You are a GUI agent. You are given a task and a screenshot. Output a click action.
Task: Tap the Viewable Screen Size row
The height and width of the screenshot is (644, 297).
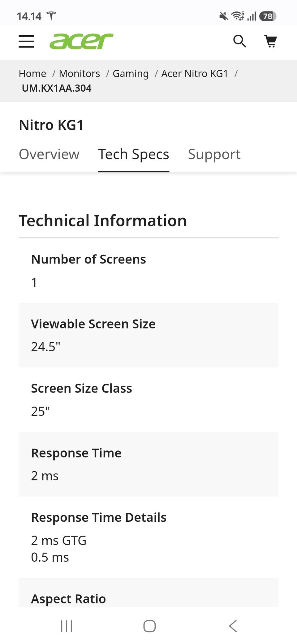tap(148, 335)
